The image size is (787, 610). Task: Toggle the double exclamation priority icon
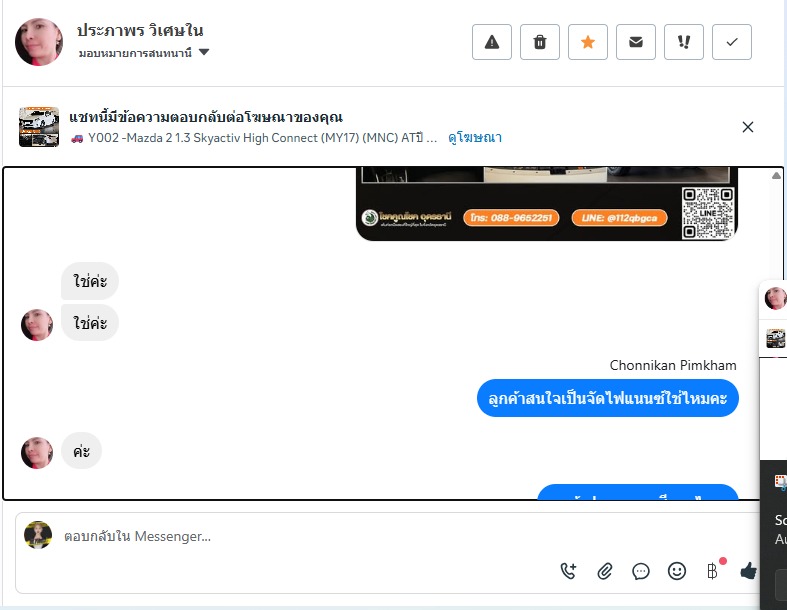pyautogui.click(x=684, y=42)
